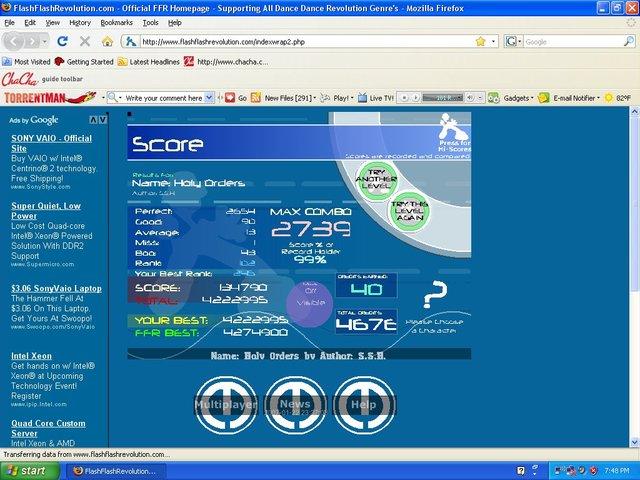The height and width of the screenshot is (480, 640).
Task: Reload the page with the refresh icon
Action: (x=62, y=41)
